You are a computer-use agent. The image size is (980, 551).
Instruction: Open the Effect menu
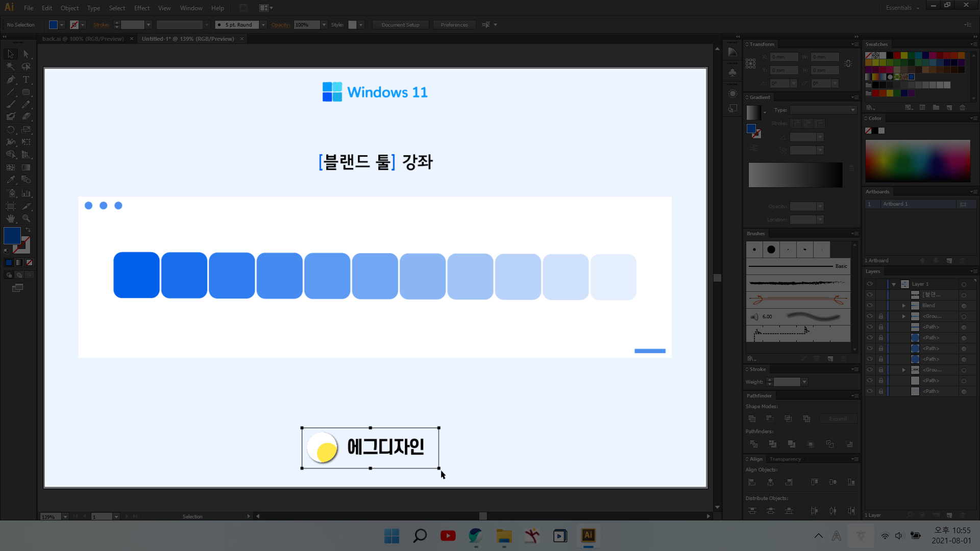[141, 8]
